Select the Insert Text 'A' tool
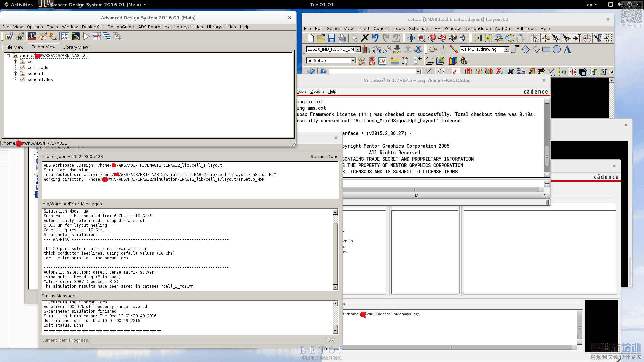Screen dimensions: 644x362 [567, 50]
